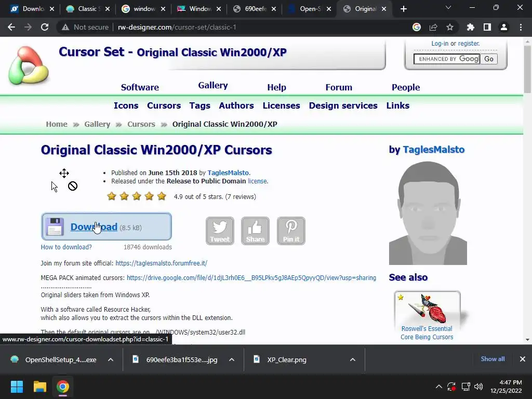
Task: Go to Icons section
Action: point(126,105)
